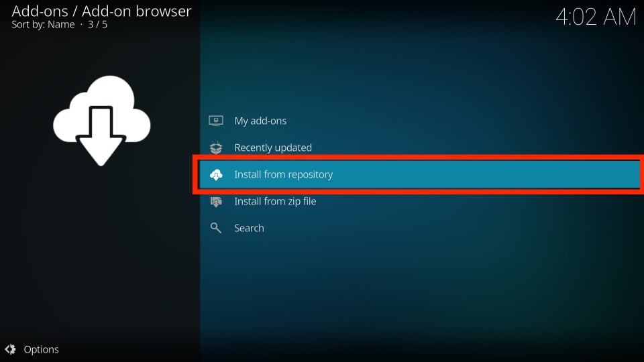The image size is (644, 362).
Task: Click the Recently updated open-box icon
Action: click(215, 147)
